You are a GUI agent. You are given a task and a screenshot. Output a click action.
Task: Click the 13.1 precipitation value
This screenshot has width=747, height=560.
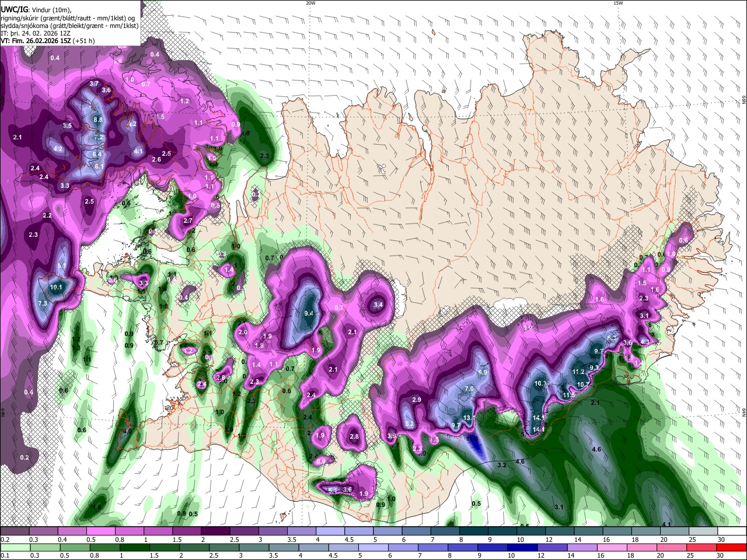pos(469,418)
